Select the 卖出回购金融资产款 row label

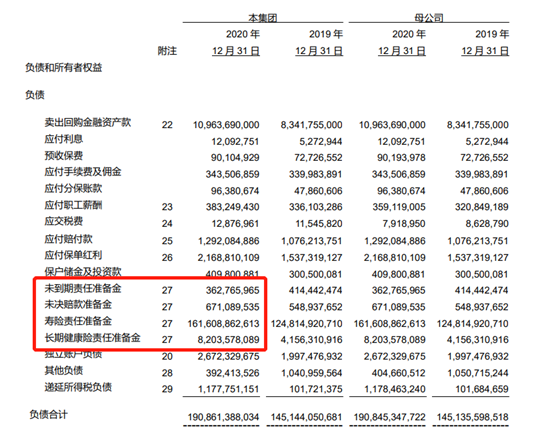[88, 122]
